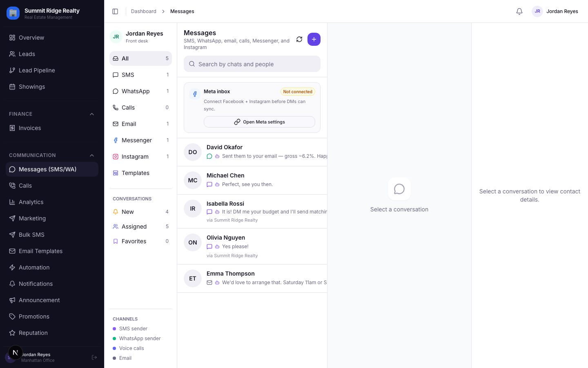Filter messages by Instagram
Screen dimensions: 588x368
(140, 157)
